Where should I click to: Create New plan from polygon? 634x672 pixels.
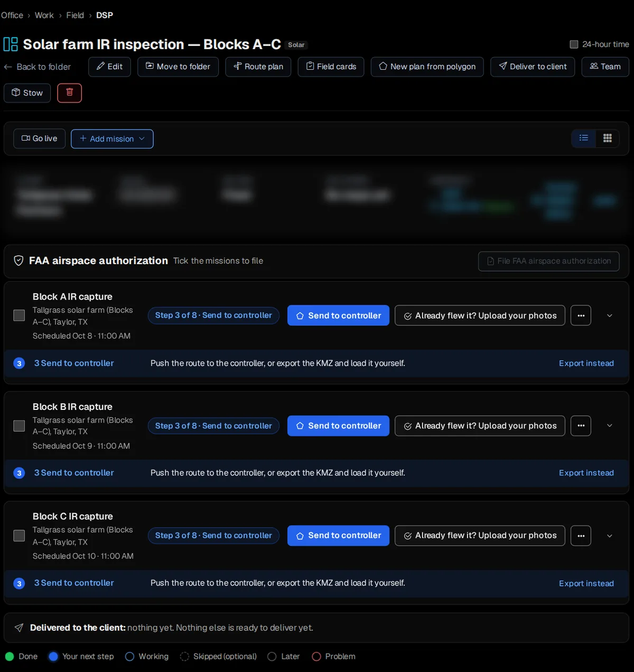pyautogui.click(x=427, y=67)
